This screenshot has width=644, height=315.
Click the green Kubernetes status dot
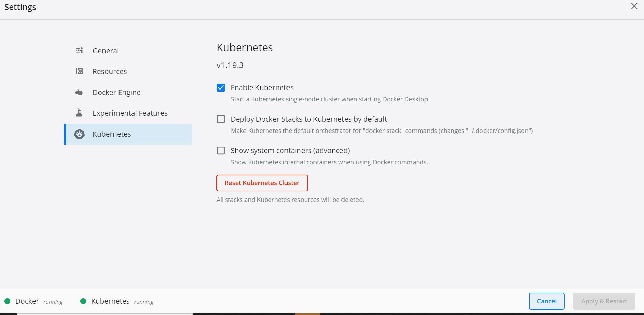(x=83, y=301)
